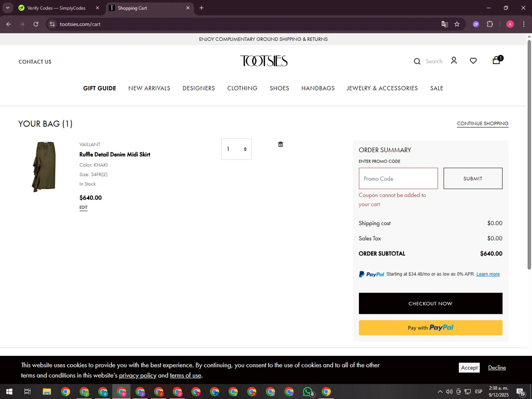The width and height of the screenshot is (532, 399).
Task: Focus the Promo Code input field
Action: click(398, 178)
